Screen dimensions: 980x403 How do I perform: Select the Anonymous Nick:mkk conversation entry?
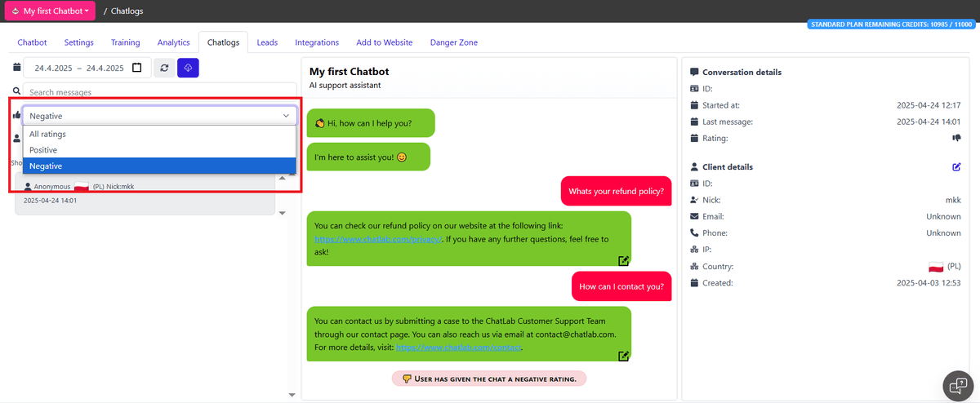[145, 193]
